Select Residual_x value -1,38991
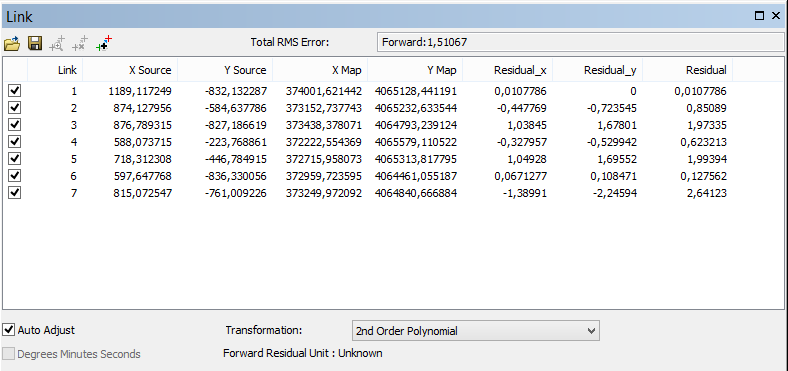Image resolution: width=788 pixels, height=371 pixels. [x=526, y=193]
